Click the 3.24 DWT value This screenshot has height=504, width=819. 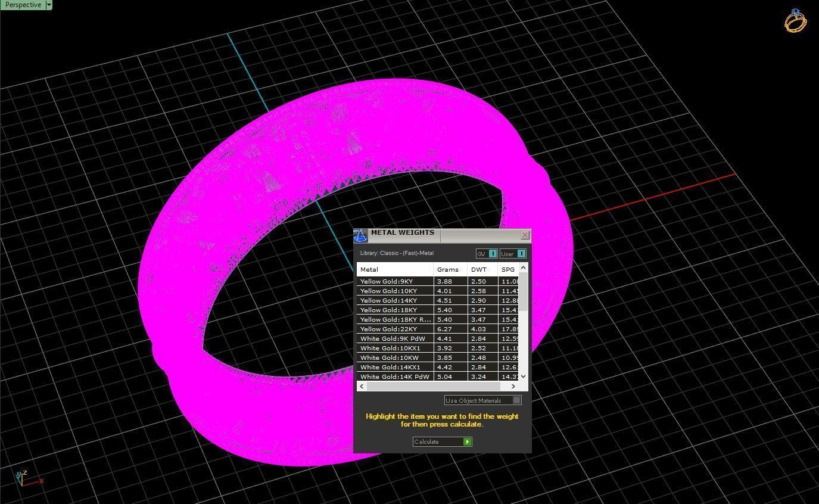[478, 377]
